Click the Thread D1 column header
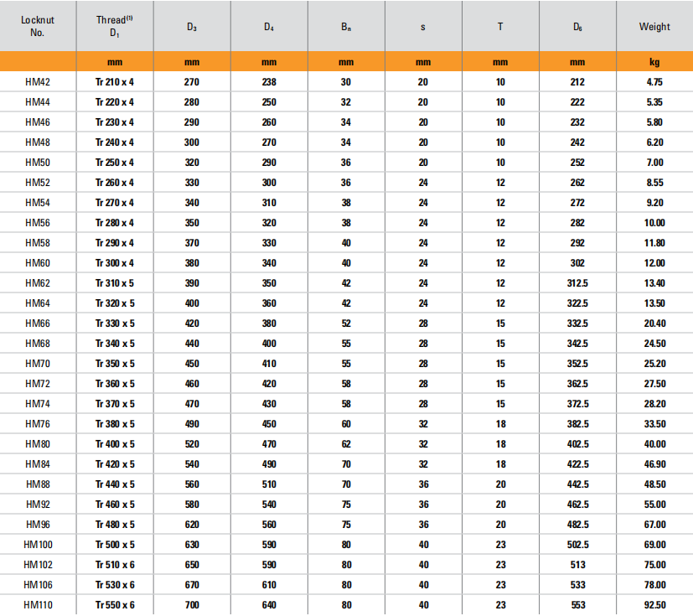This screenshot has height=616, width=693. pos(114,26)
